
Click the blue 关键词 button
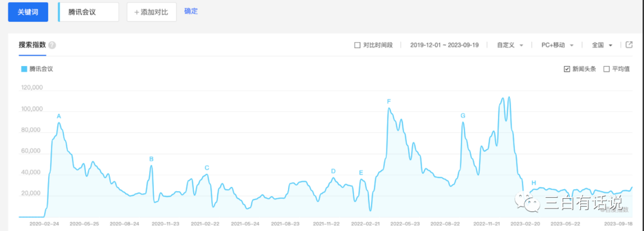(28, 12)
